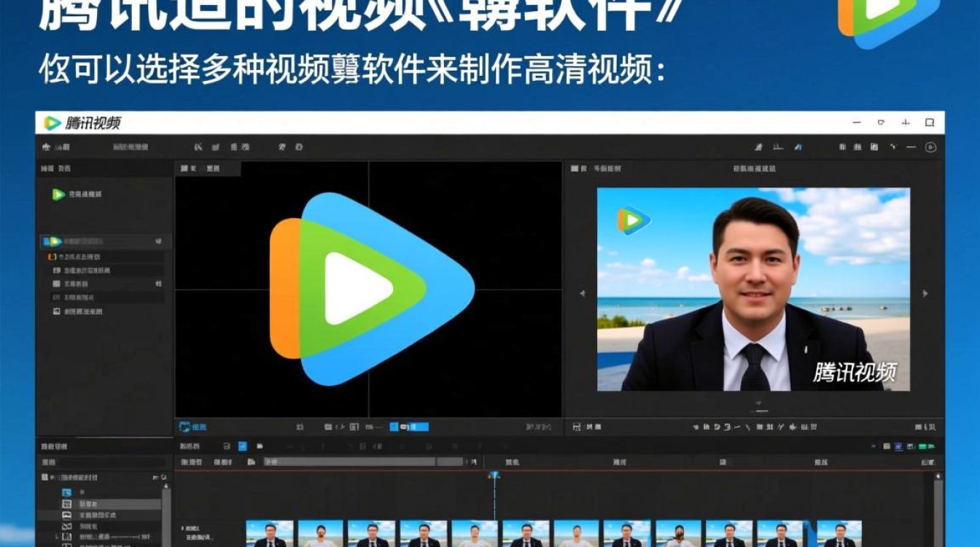
Task: Go to the next frame with the preview's right arrow
Action: (925, 294)
